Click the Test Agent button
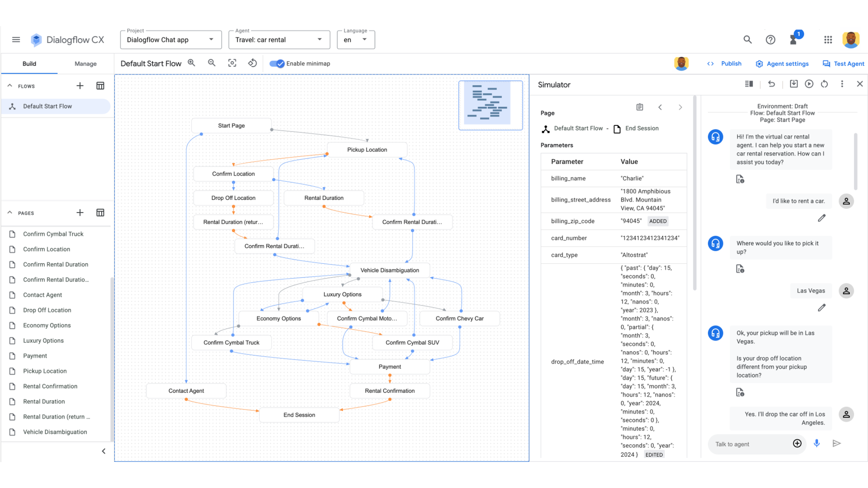The height and width of the screenshot is (488, 868). (843, 64)
